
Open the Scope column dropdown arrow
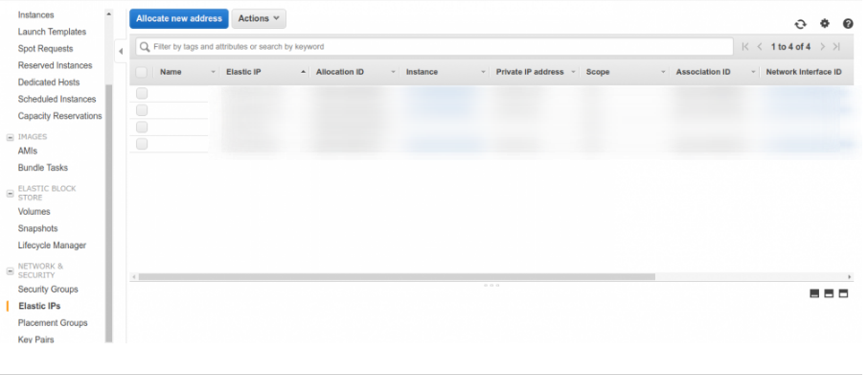pyautogui.click(x=663, y=72)
